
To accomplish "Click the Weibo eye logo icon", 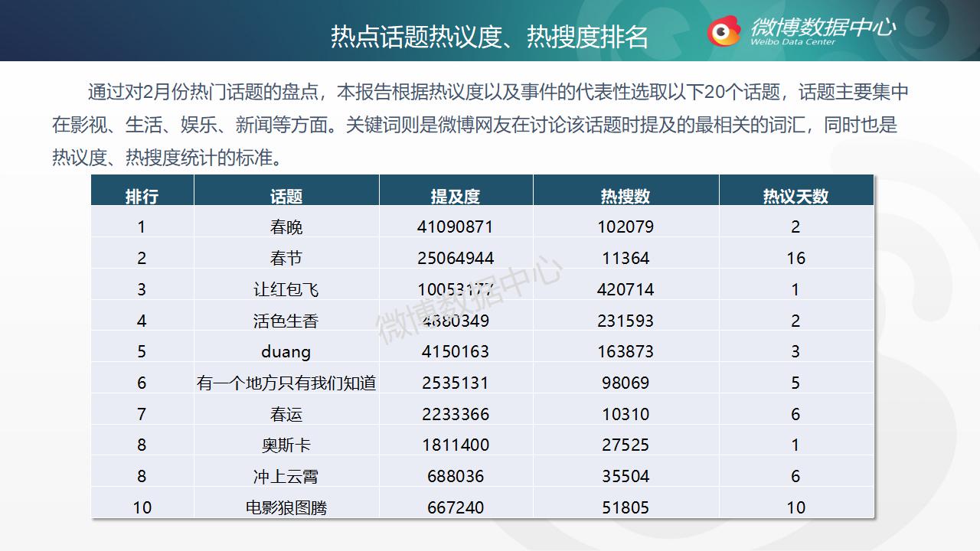I will (724, 31).
